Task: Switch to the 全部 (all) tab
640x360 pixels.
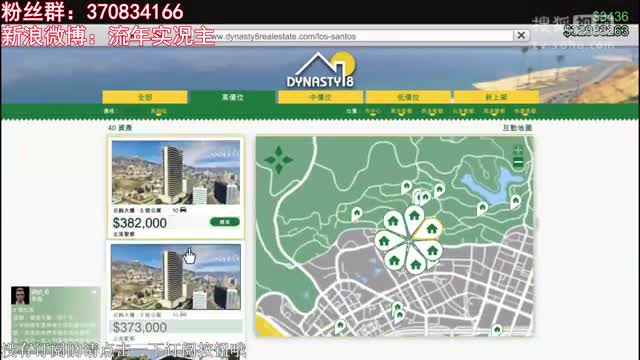Action: tap(145, 97)
